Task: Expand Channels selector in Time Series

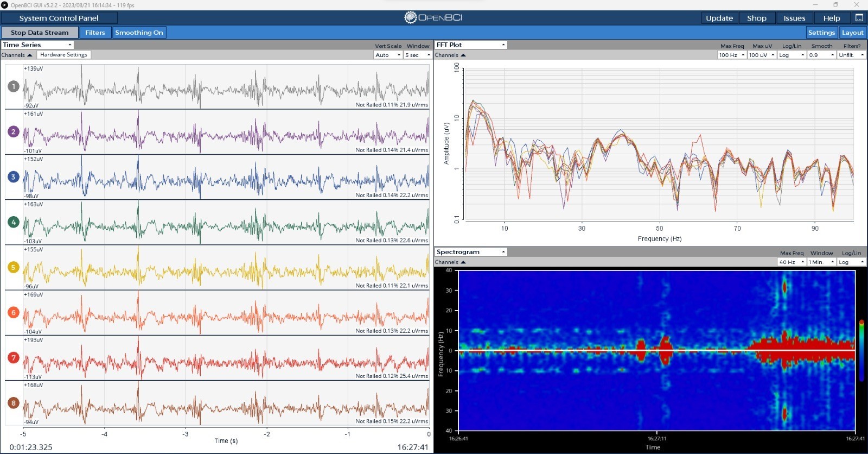Action: pyautogui.click(x=17, y=55)
